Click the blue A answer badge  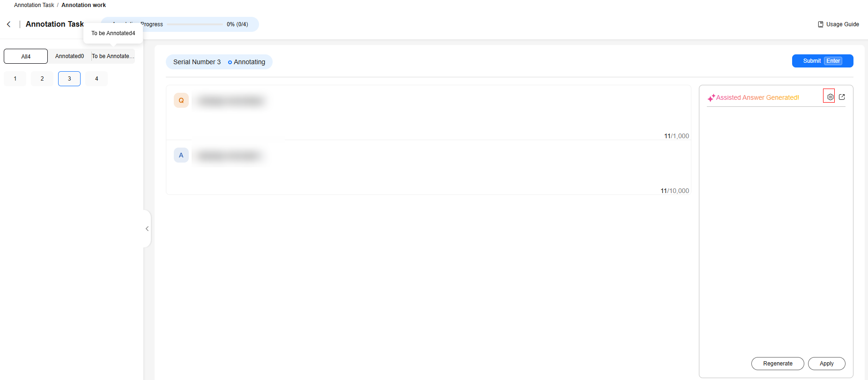(181, 155)
